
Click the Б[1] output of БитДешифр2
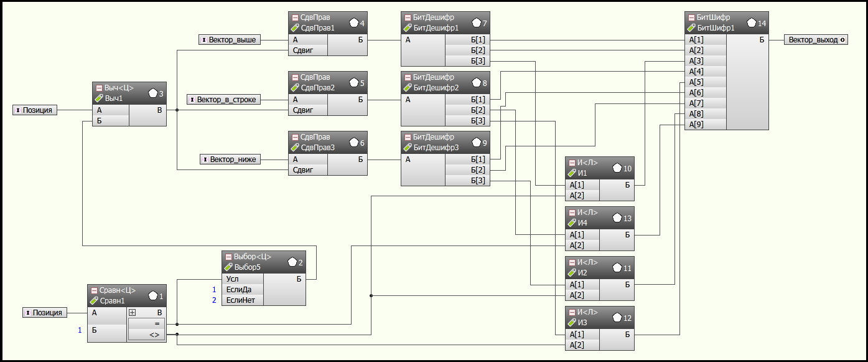click(468, 100)
